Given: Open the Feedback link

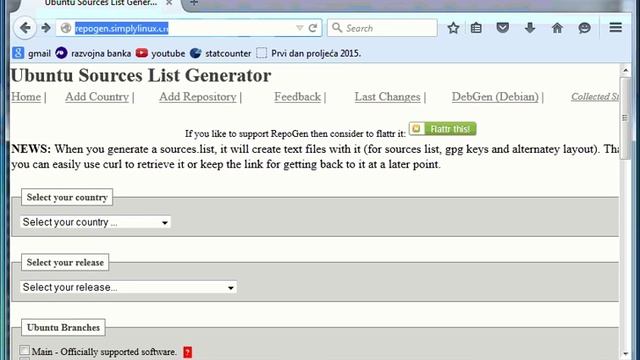Looking at the screenshot, I should [x=298, y=97].
